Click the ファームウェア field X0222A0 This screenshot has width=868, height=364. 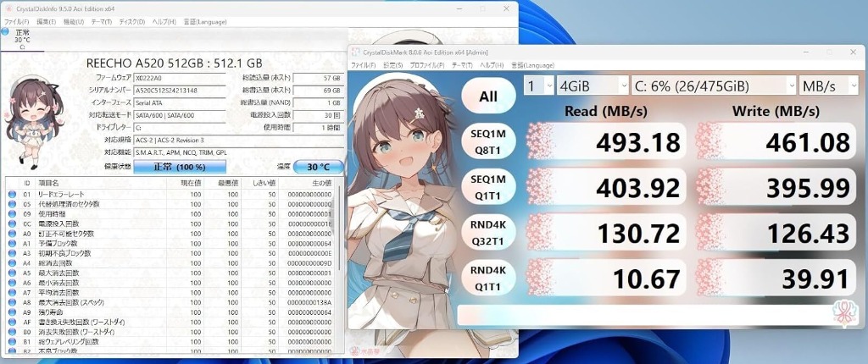180,78
